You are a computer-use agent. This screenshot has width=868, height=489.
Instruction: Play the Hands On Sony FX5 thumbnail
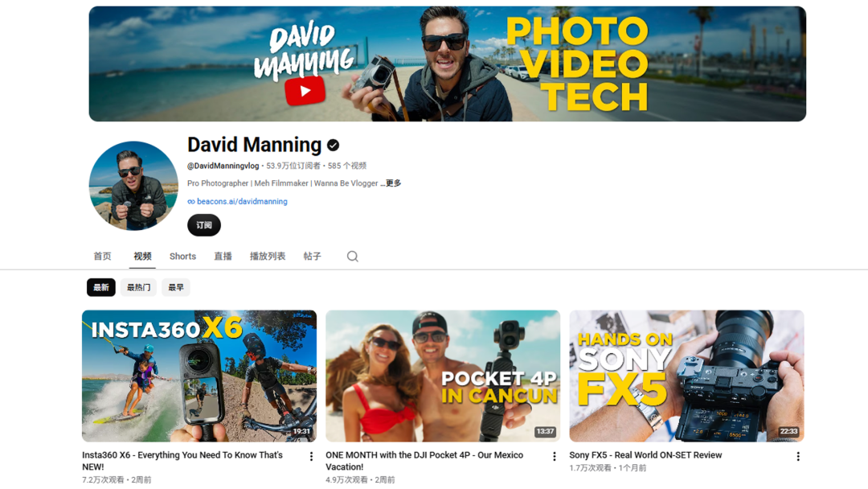click(686, 376)
